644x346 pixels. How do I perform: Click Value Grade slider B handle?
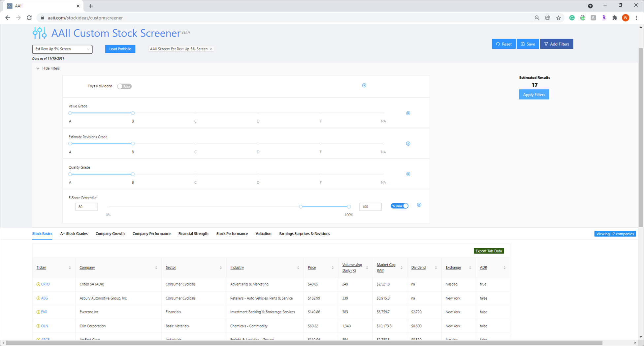pyautogui.click(x=133, y=113)
